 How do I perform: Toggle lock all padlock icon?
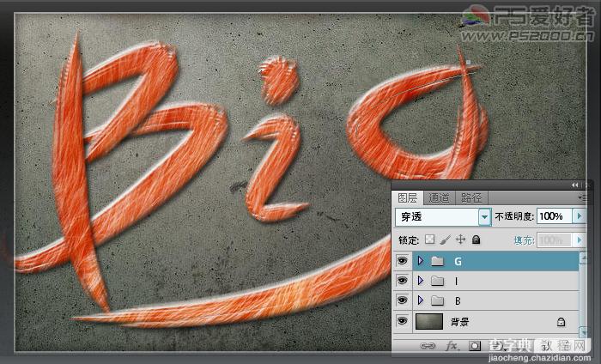click(x=476, y=240)
